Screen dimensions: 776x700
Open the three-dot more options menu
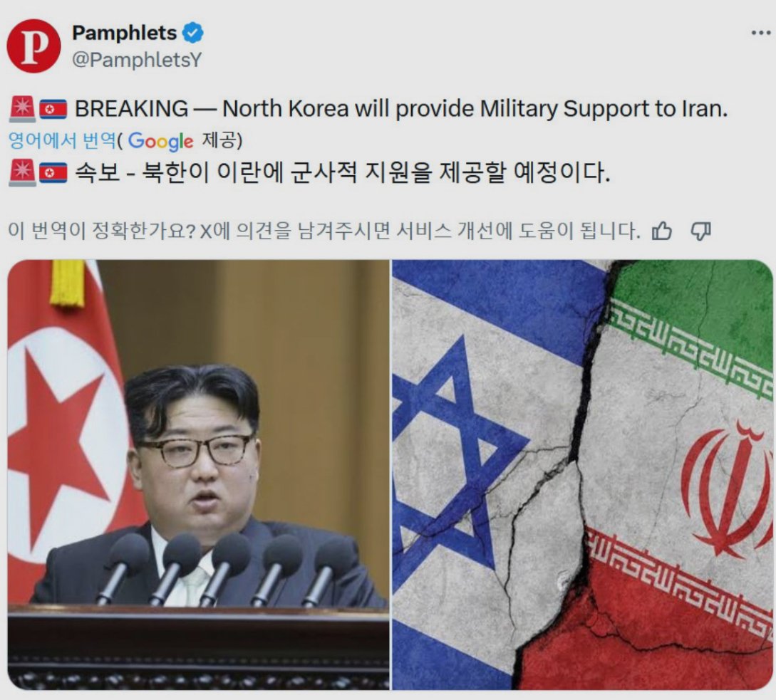(760, 33)
